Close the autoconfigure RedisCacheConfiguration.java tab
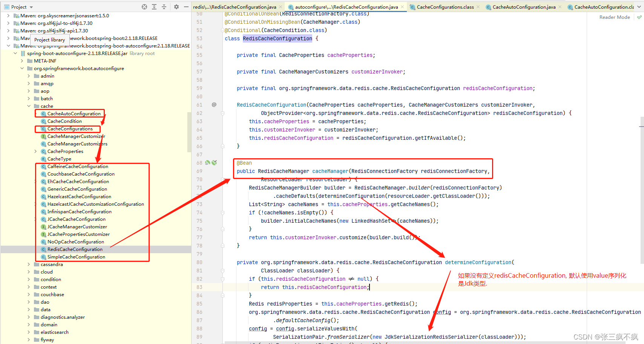 tap(402, 7)
